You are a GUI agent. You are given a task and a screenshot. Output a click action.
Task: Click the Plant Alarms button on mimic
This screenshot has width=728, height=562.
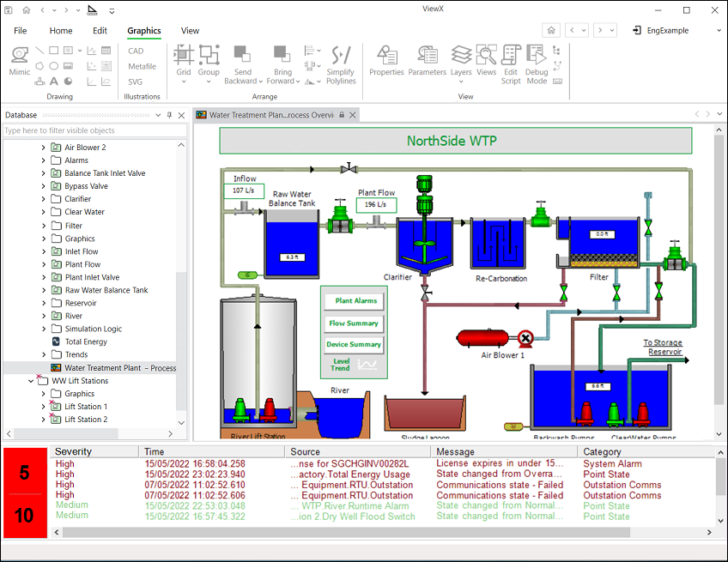pos(355,301)
